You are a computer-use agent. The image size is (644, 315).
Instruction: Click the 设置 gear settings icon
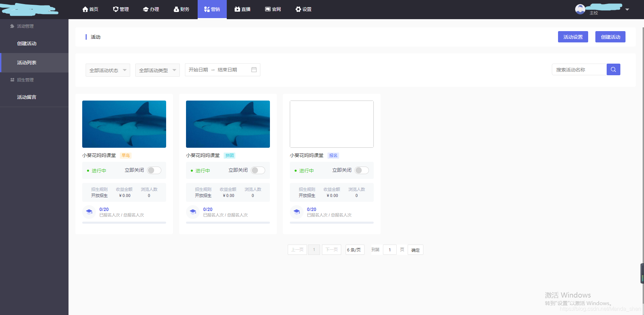pyautogui.click(x=297, y=9)
